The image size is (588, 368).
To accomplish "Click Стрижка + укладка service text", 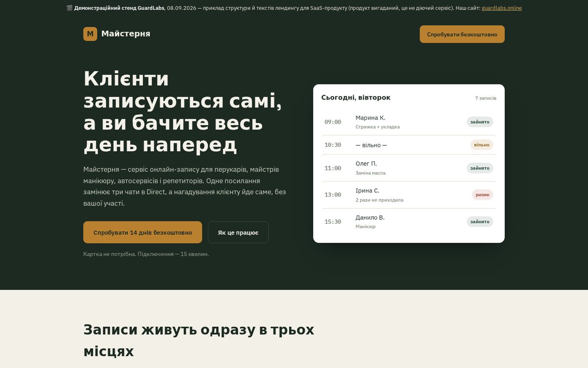I will [378, 127].
